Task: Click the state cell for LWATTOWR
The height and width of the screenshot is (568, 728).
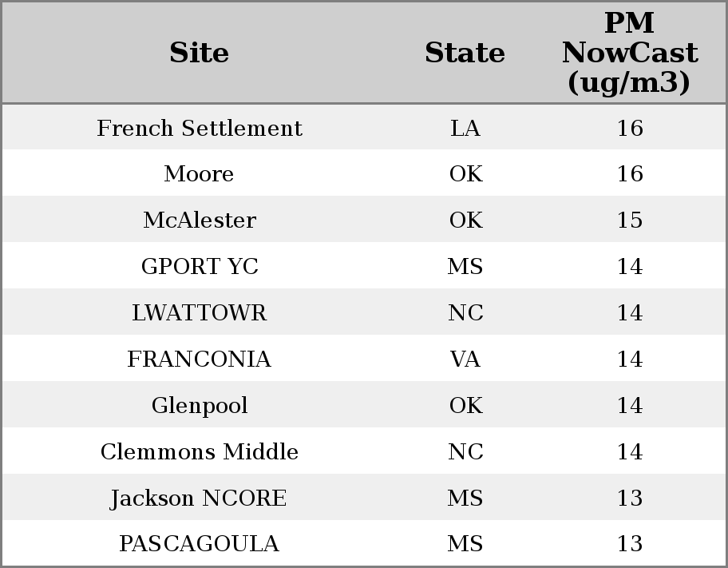Action: [x=465, y=313]
